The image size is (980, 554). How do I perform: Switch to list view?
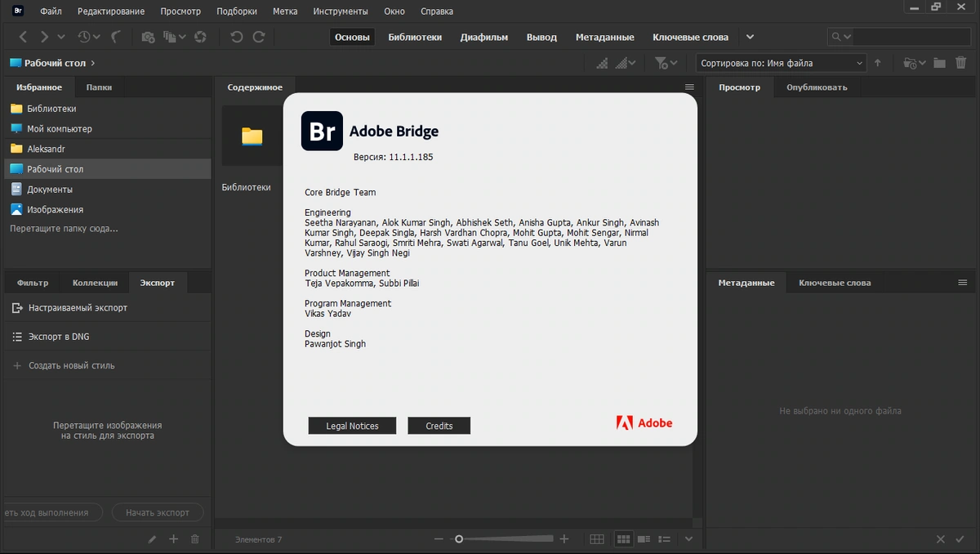click(665, 539)
